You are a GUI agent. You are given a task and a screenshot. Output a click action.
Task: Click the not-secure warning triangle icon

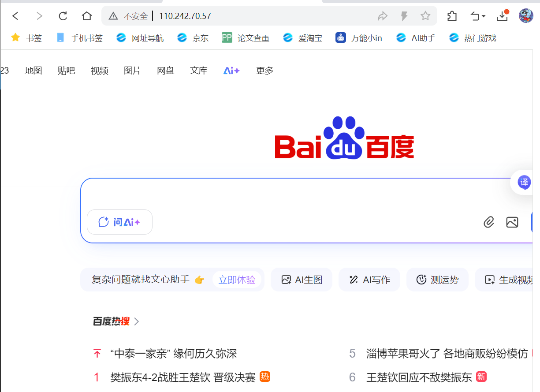coord(113,16)
